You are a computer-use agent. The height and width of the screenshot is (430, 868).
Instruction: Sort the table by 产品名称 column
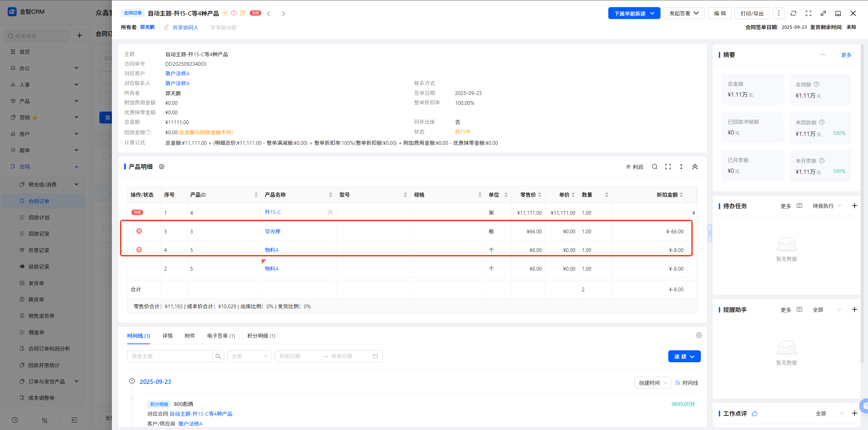coord(331,195)
